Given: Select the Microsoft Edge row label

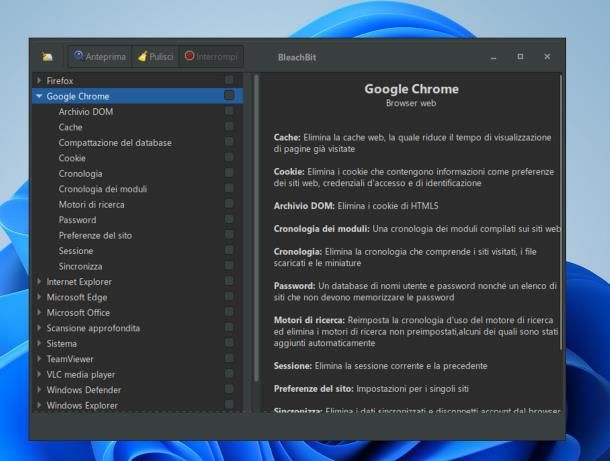Looking at the screenshot, I should coord(77,297).
